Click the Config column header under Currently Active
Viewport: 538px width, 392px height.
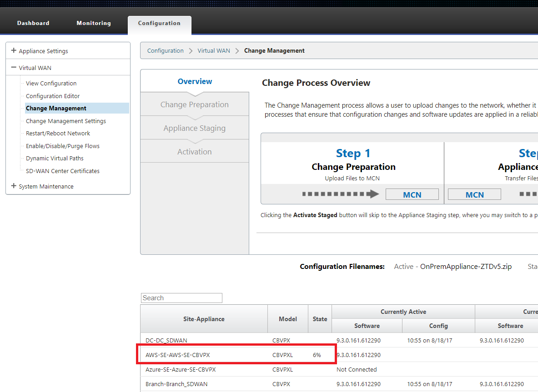click(x=438, y=326)
